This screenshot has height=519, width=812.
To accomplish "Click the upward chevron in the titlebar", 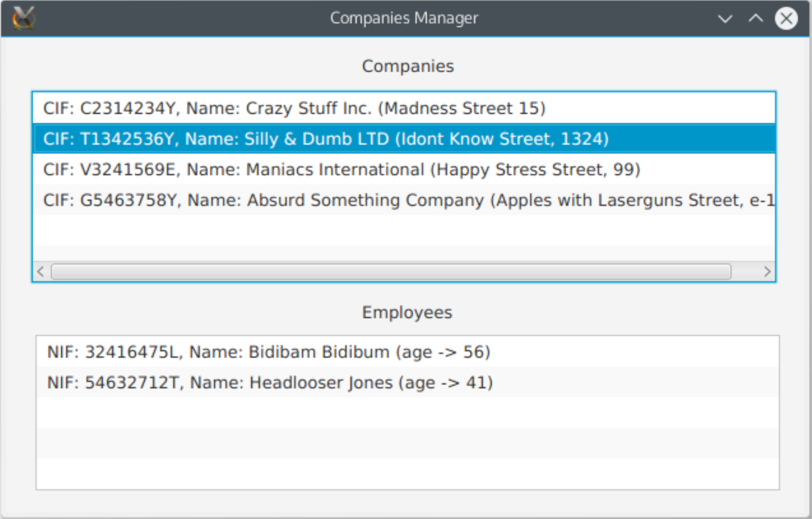I will coord(755,18).
